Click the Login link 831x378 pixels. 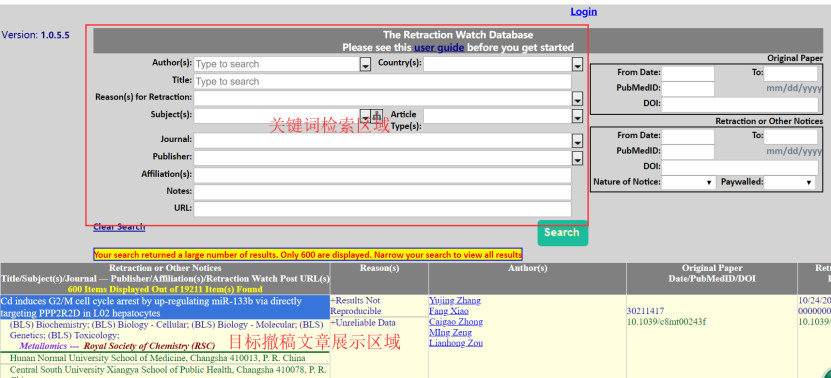[584, 12]
